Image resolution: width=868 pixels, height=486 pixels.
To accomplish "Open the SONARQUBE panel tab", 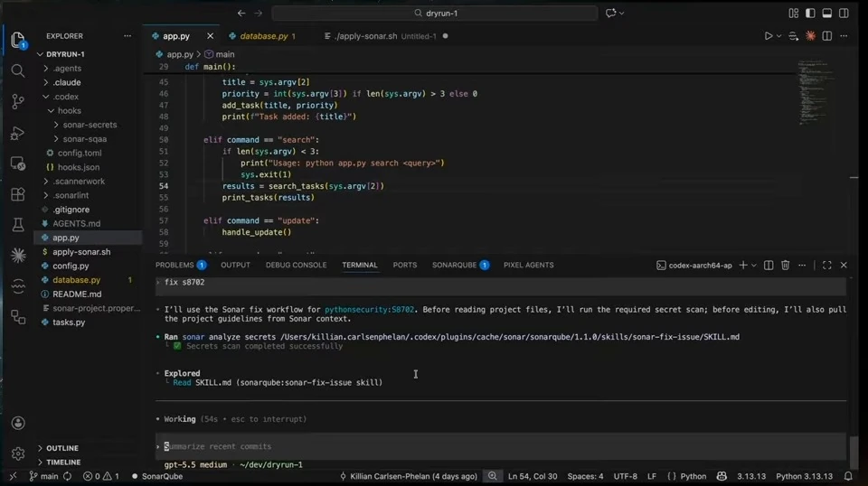I will [460, 266].
